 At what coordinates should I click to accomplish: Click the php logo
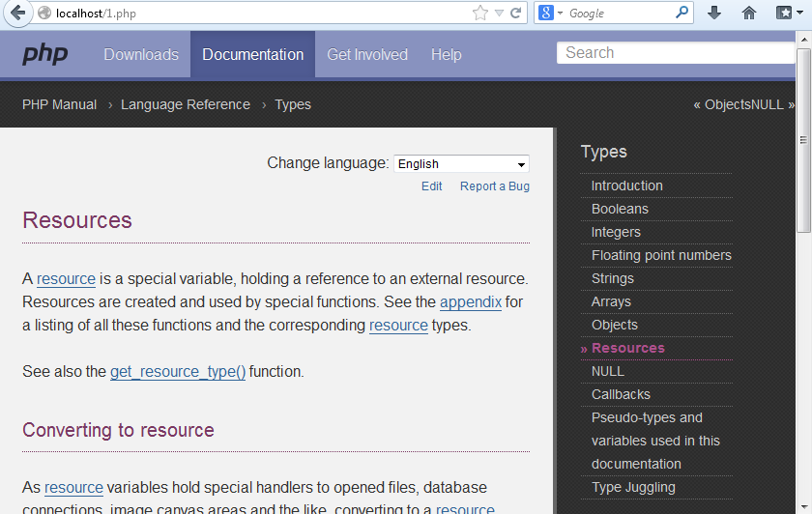(44, 54)
